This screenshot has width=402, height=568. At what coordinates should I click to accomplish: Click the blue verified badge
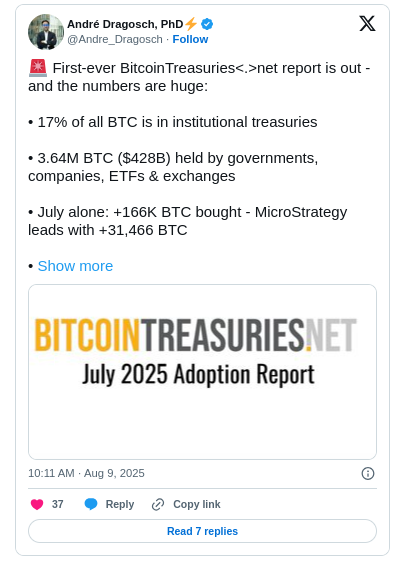click(207, 24)
